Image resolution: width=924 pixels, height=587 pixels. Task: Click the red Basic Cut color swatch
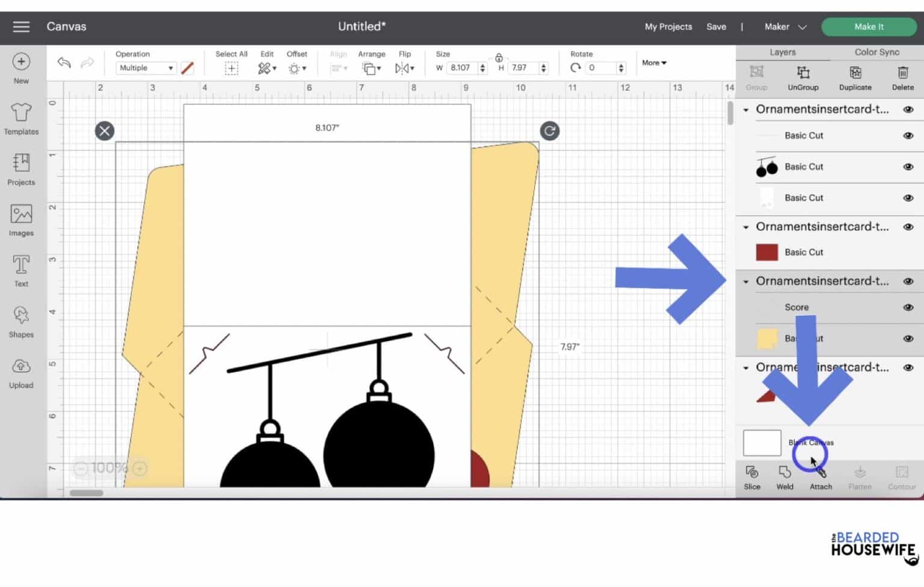766,252
